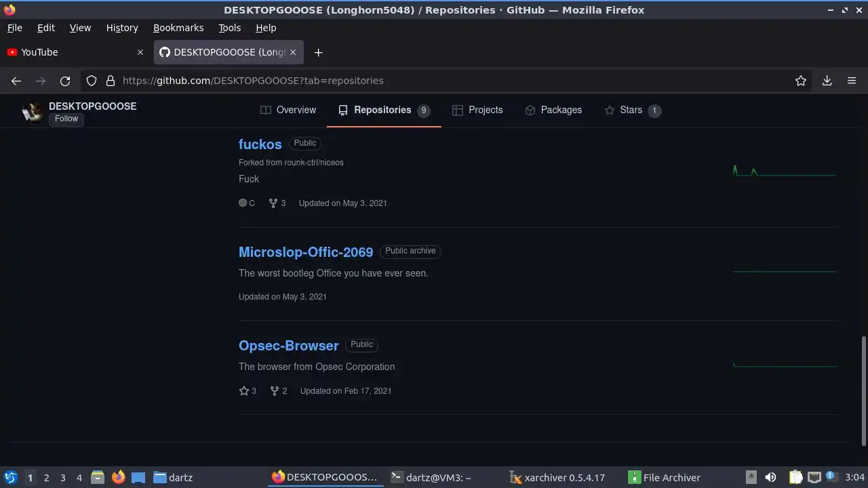Viewport: 868px width, 488px height.
Task: Open the Help menu
Action: click(x=266, y=28)
